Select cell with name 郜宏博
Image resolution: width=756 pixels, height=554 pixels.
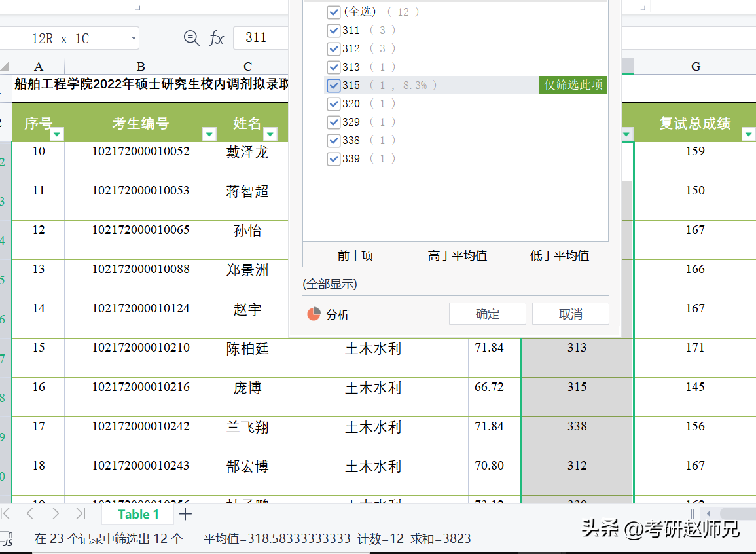247,475
